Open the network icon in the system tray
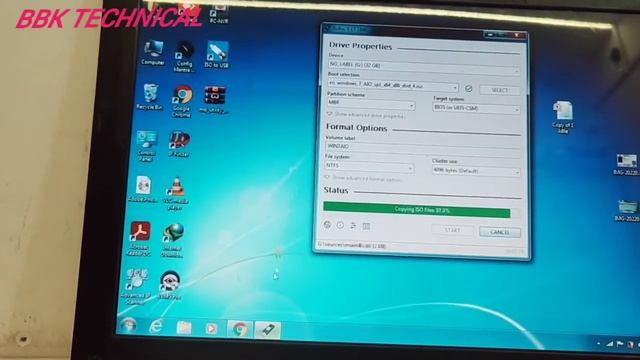 [x=609, y=344]
